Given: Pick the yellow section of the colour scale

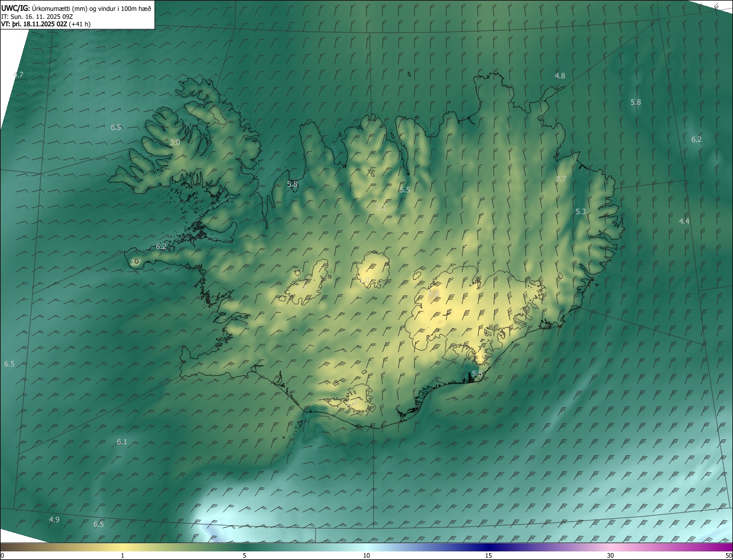Looking at the screenshot, I should [123, 547].
